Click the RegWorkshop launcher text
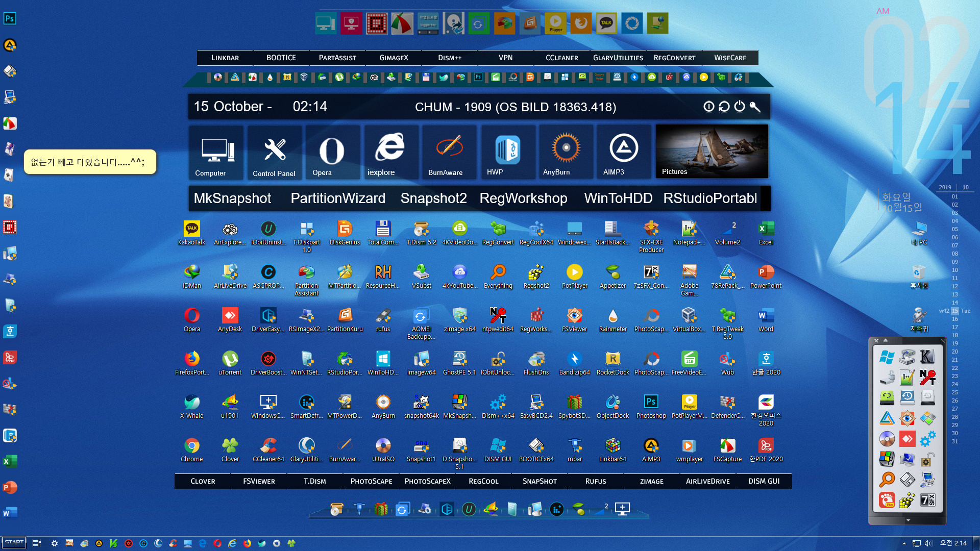This screenshot has width=980, height=551. [523, 198]
